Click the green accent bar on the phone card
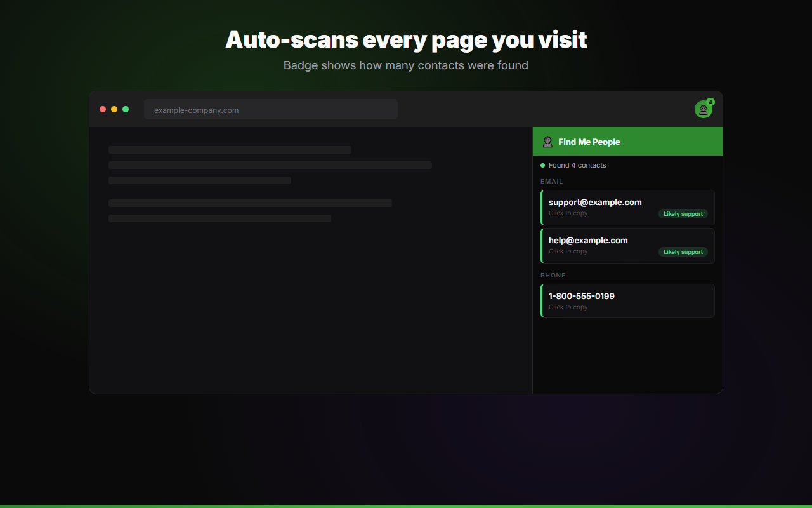 pos(540,300)
